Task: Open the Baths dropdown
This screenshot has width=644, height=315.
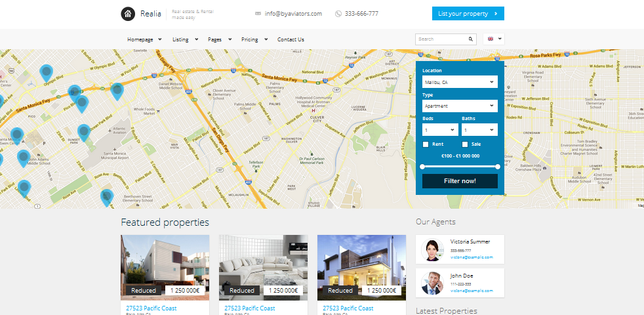Action: [479, 129]
